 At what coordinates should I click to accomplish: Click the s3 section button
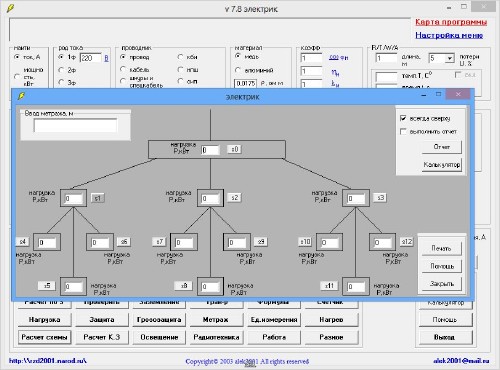(x=380, y=198)
